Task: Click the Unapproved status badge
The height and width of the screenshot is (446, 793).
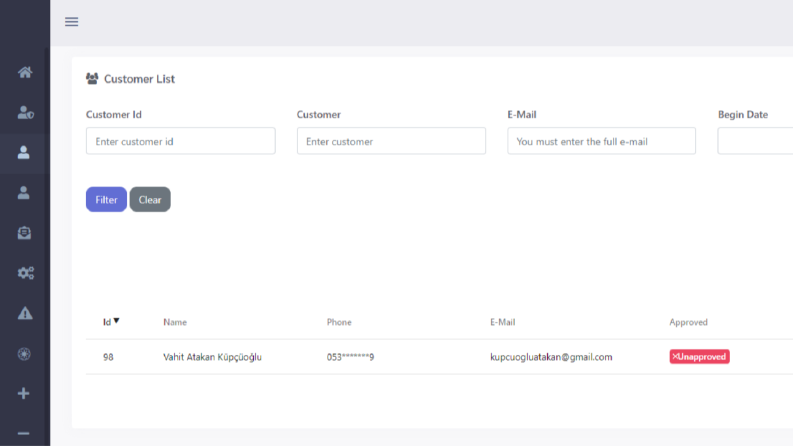Action: click(x=699, y=356)
